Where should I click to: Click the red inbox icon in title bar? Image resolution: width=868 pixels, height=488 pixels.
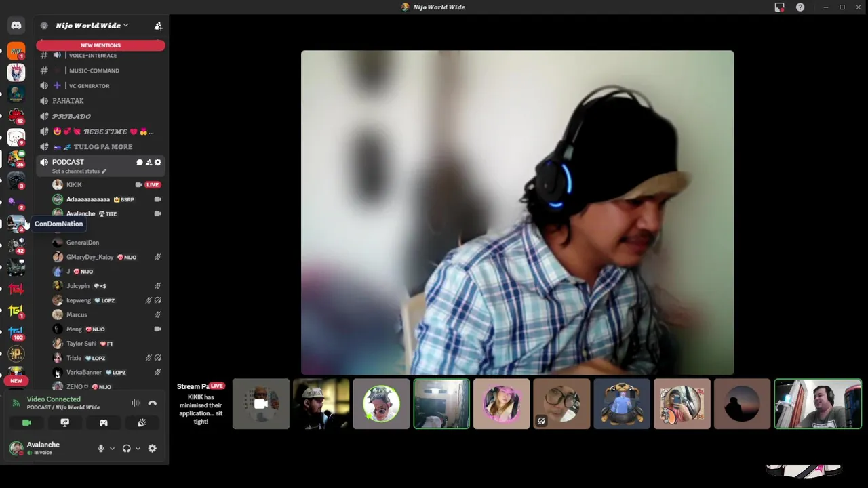pos(779,7)
